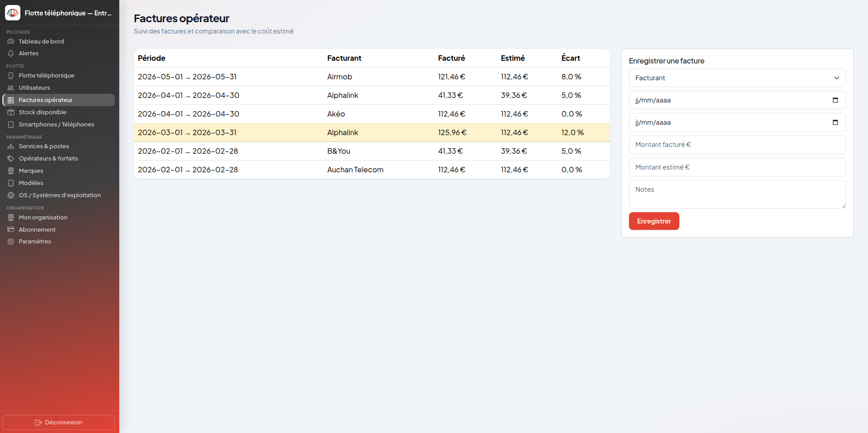
Task: Select the Airmob invoice row
Action: (372, 77)
